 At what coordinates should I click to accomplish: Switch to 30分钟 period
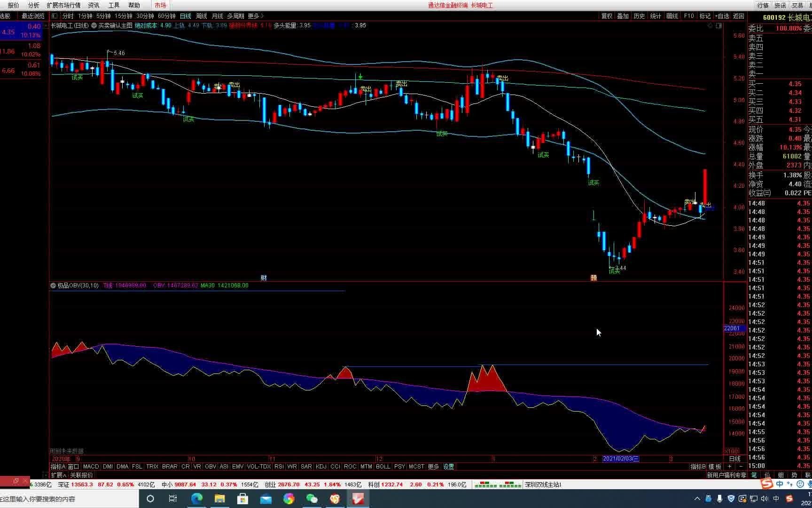pyautogui.click(x=145, y=16)
